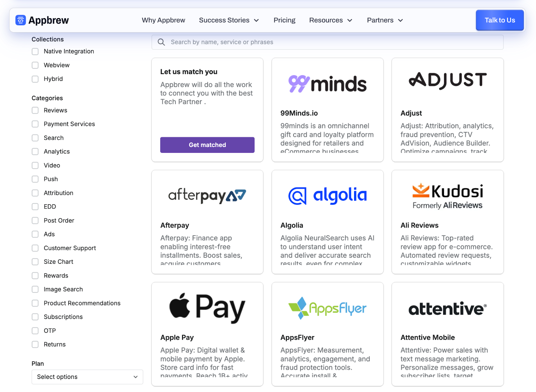Open the 99minds logo
The height and width of the screenshot is (392, 536).
click(x=327, y=84)
